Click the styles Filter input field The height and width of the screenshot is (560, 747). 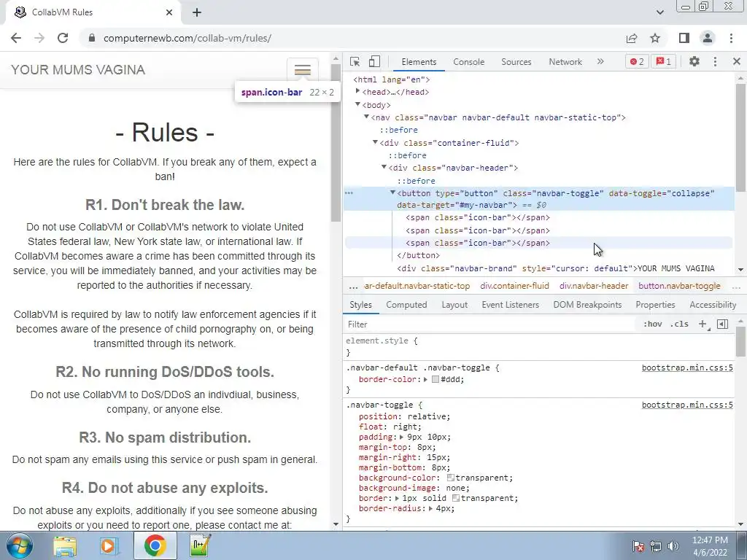pyautogui.click(x=489, y=324)
